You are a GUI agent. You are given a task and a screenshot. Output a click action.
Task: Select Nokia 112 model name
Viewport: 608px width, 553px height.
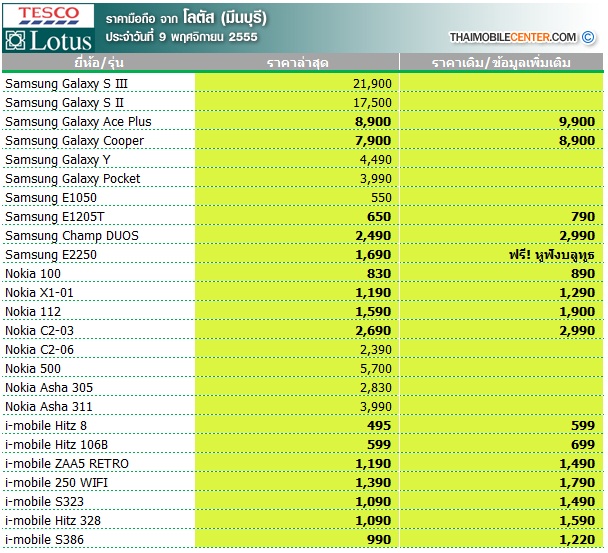(33, 312)
